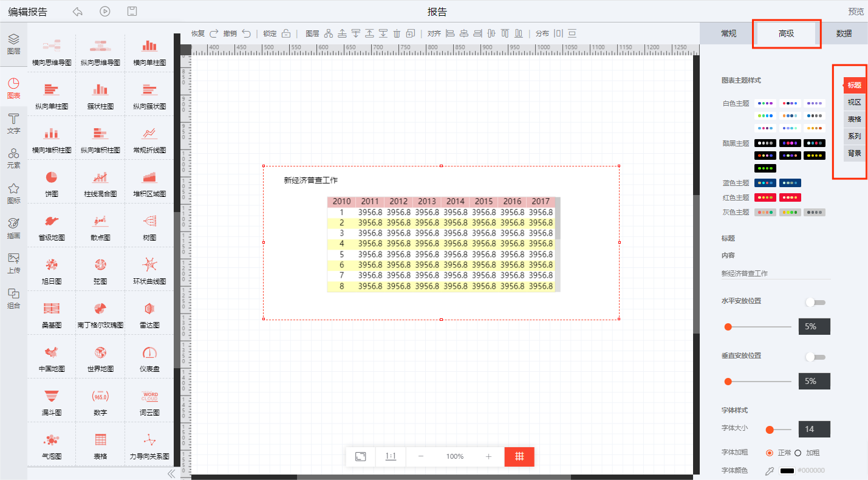Click the save icon in top bar
This screenshot has height=480, width=868.
132,12
